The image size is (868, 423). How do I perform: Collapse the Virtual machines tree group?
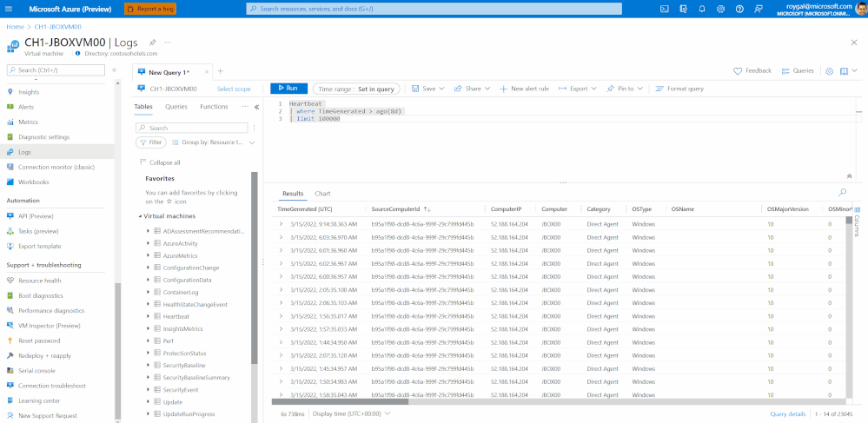point(141,216)
